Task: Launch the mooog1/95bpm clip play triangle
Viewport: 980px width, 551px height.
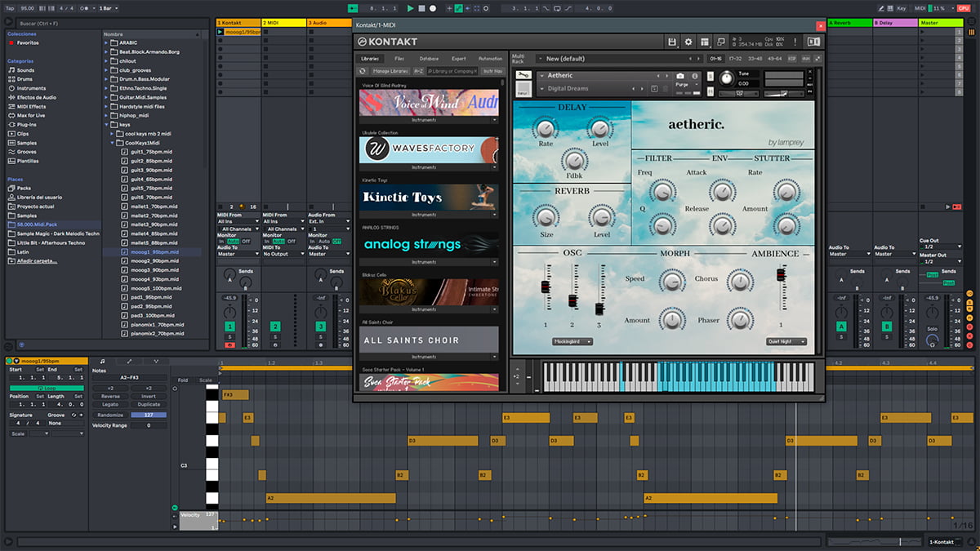Action: (x=221, y=32)
